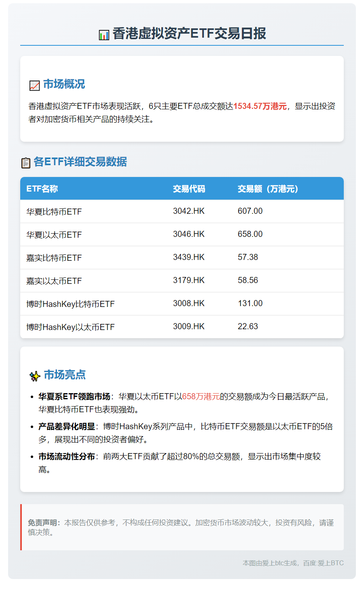Select ticker code 3046.HK
The image size is (364, 592).
tap(188, 234)
